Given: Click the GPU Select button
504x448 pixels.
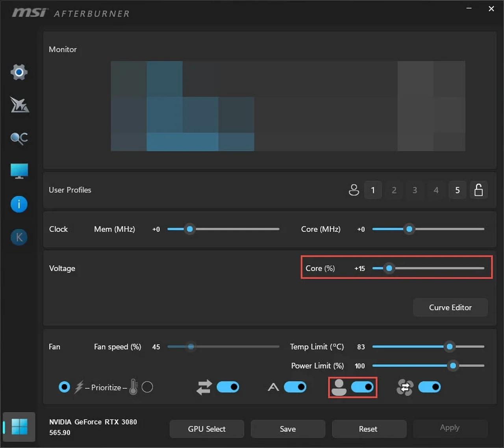Looking at the screenshot, I should 207,429.
